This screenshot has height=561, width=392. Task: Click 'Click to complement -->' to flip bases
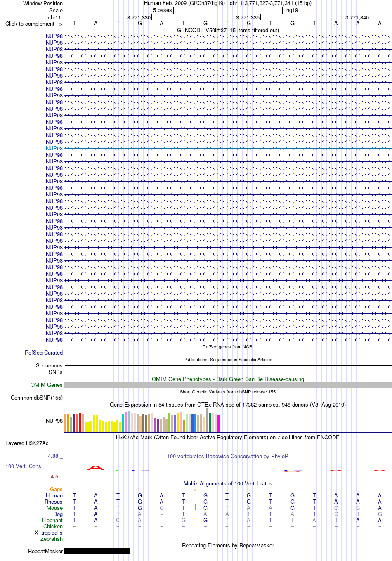[34, 24]
